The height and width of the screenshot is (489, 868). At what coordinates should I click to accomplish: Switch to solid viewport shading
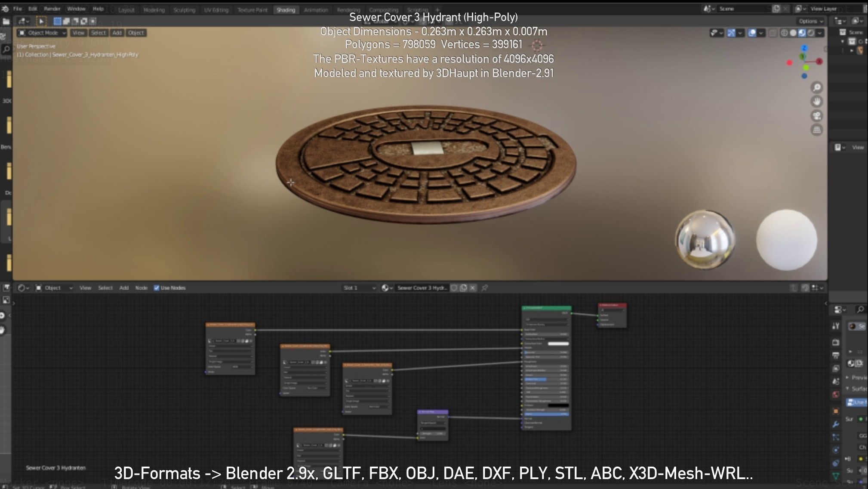[793, 33]
